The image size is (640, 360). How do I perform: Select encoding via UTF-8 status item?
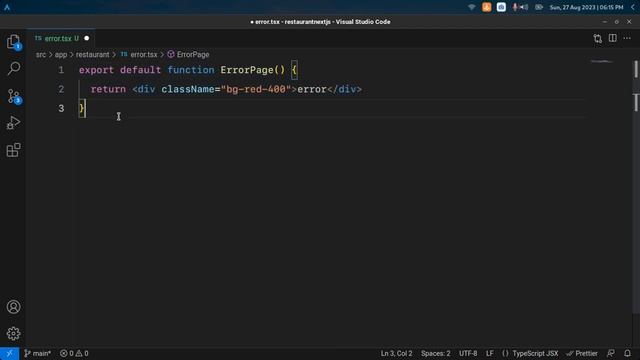click(468, 353)
